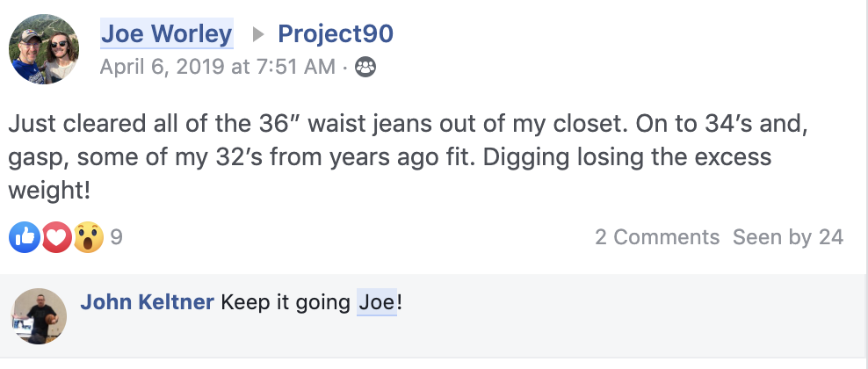The width and height of the screenshot is (868, 369).
Task: Open Joe Worley's profile from post header
Action: tap(166, 34)
